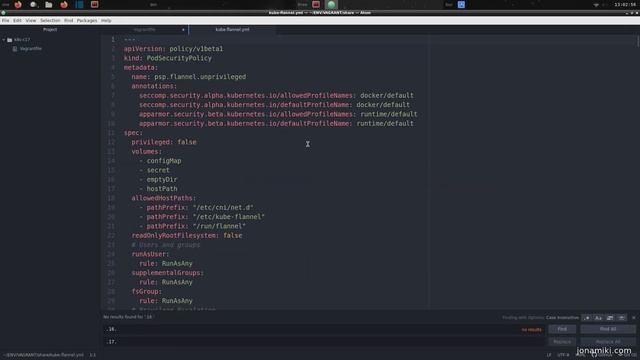Click the file path in status bar

point(44,355)
